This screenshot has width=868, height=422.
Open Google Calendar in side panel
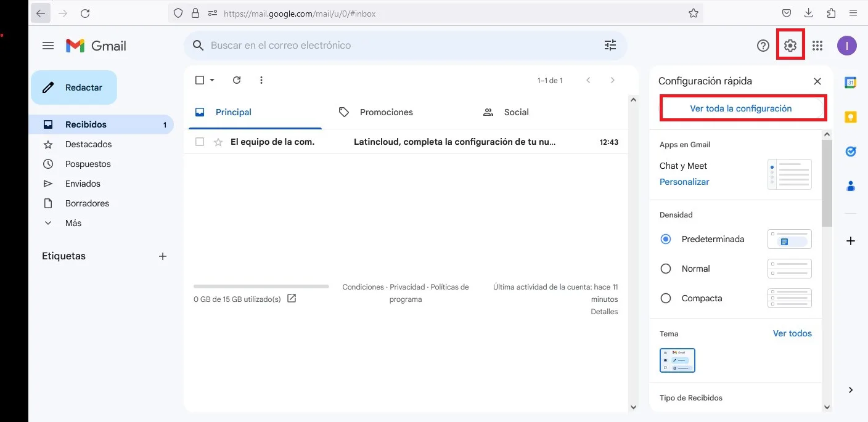click(x=851, y=83)
